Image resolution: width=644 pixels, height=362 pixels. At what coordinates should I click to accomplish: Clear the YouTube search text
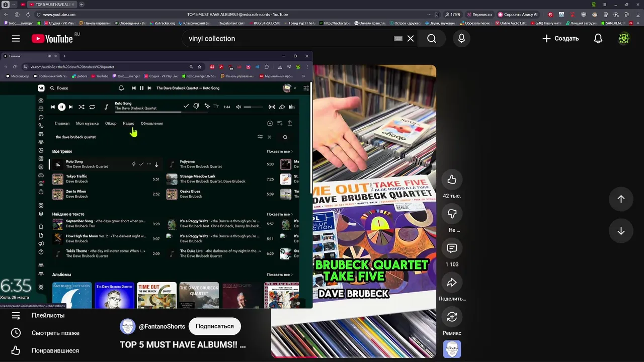tap(411, 39)
